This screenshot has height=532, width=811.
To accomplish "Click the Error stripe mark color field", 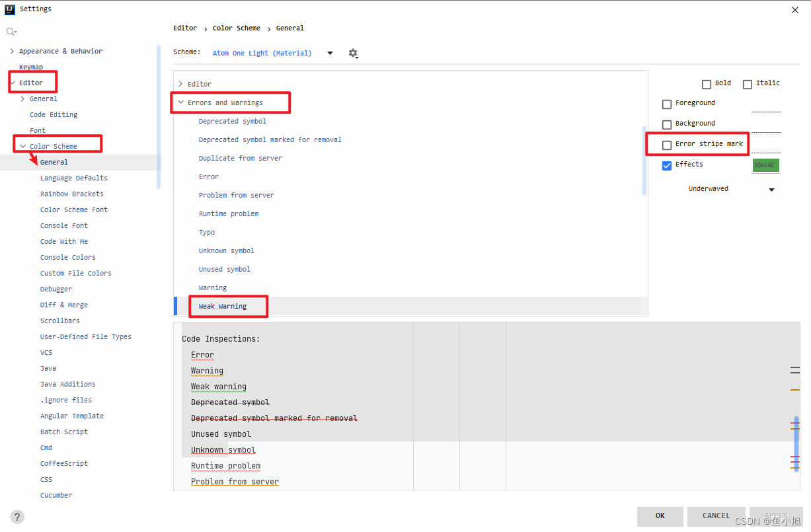I will click(766, 145).
